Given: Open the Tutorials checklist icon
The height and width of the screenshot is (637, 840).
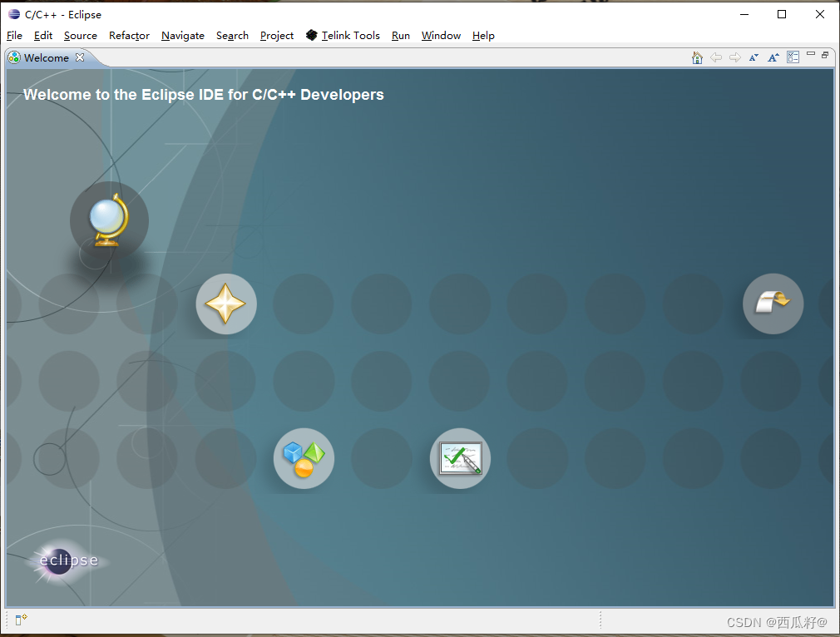Looking at the screenshot, I should click(460, 458).
